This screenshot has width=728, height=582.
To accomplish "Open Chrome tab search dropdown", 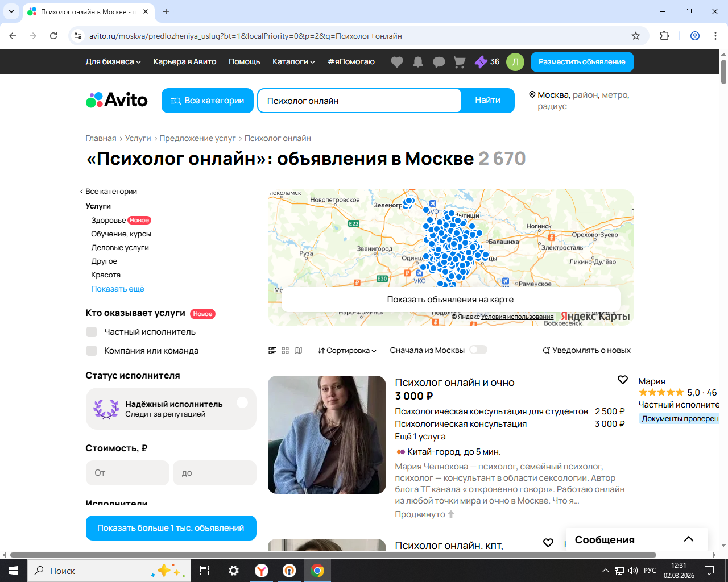I will pos(11,11).
